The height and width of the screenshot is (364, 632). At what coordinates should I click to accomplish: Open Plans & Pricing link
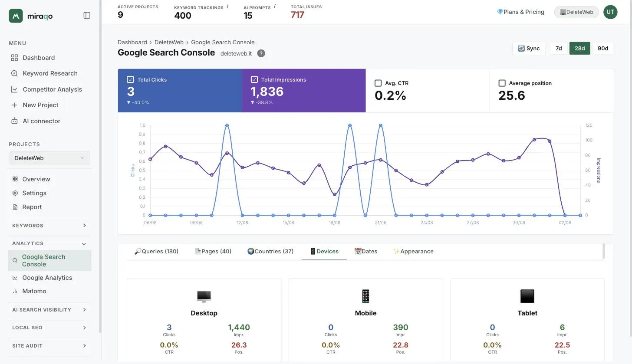(x=520, y=12)
